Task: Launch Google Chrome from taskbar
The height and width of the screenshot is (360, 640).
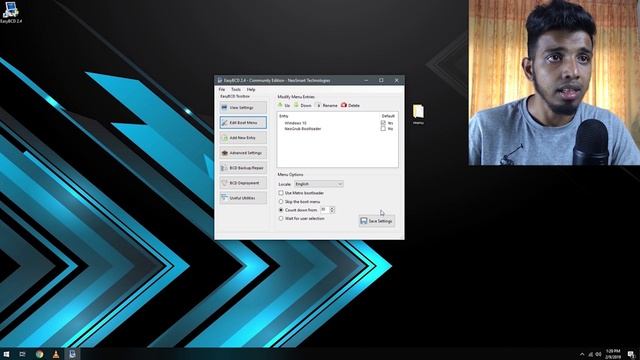Action: (39, 354)
